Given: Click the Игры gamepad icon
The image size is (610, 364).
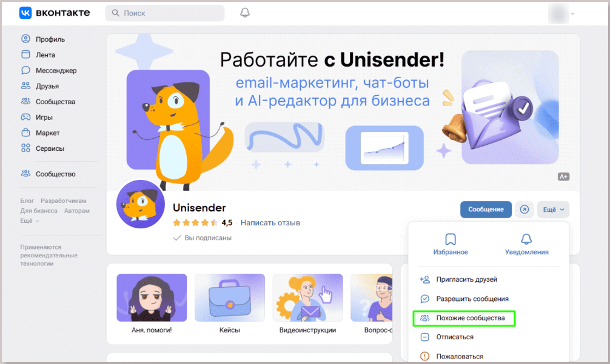Looking at the screenshot, I should 25,117.
